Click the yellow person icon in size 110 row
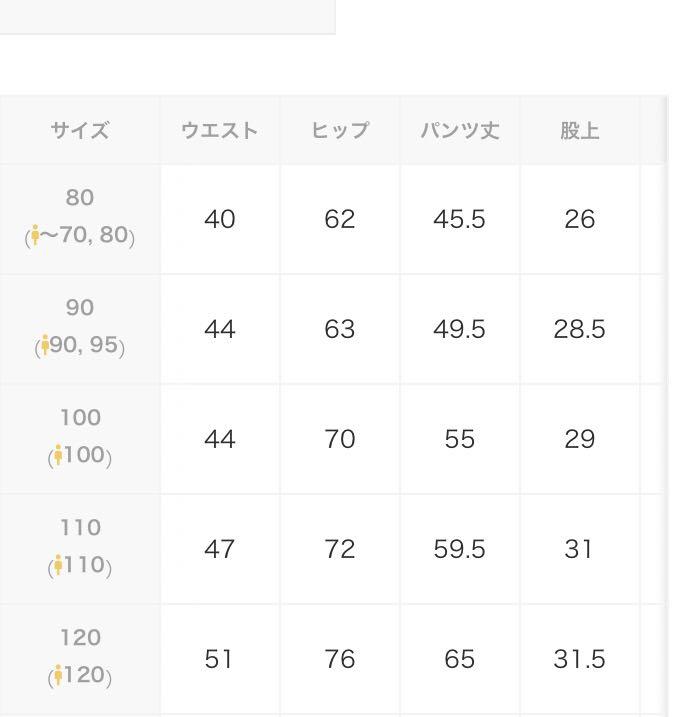The image size is (678, 717). pyautogui.click(x=58, y=565)
